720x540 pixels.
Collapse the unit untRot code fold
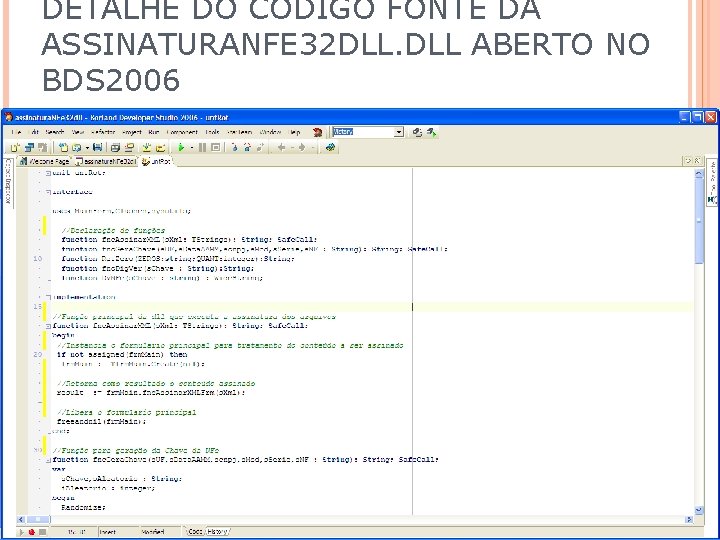[x=48, y=173]
